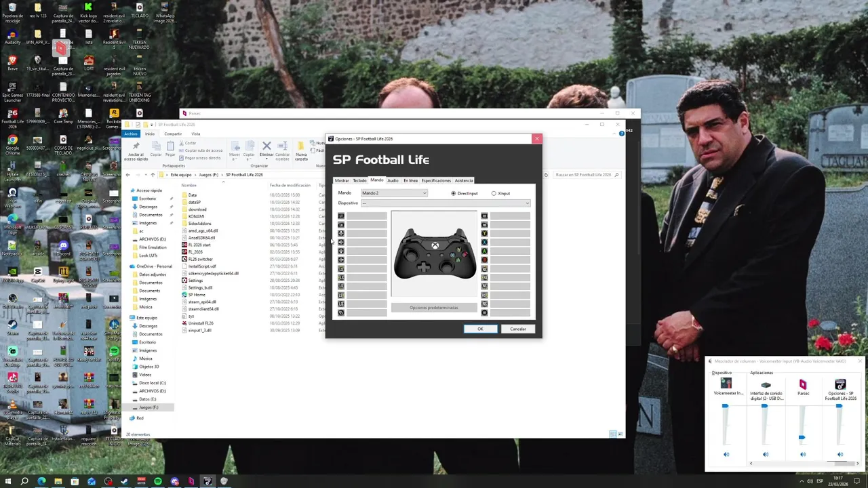Mute Voicemeeter Input device speaker icon
This screenshot has width=868, height=488.
point(726,454)
